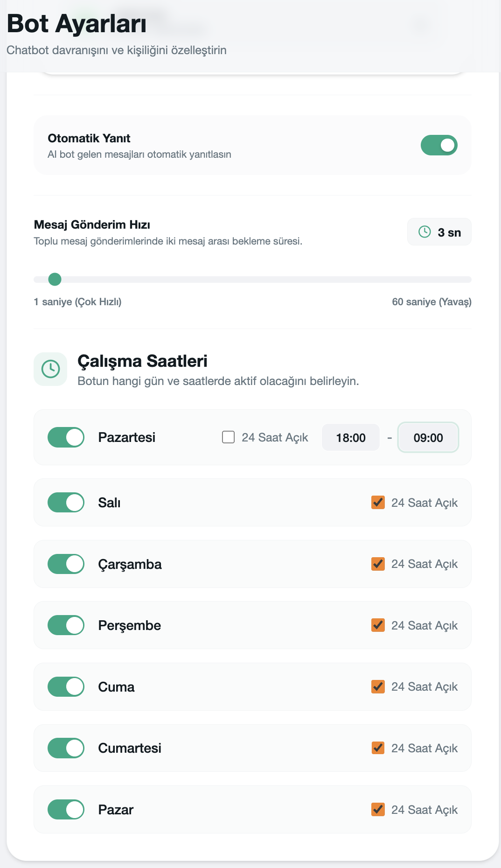Turn off the Pazartesi day toggle
The image size is (501, 868).
[66, 437]
